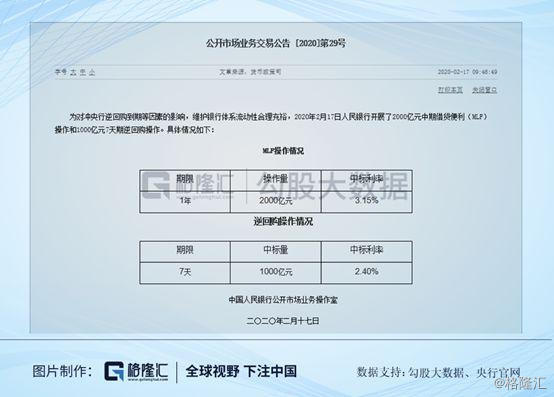Select the small (小) font size link
The height and width of the screenshot is (397, 554).
tap(92, 72)
